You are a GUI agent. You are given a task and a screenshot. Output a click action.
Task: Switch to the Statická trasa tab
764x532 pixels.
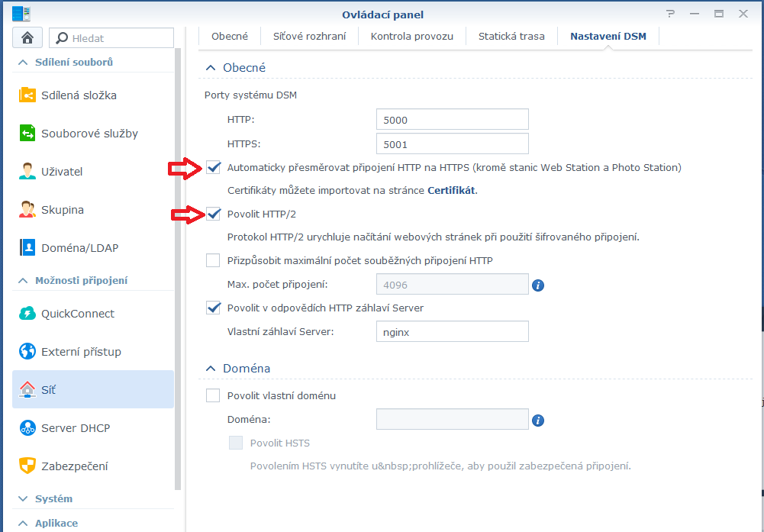(511, 36)
